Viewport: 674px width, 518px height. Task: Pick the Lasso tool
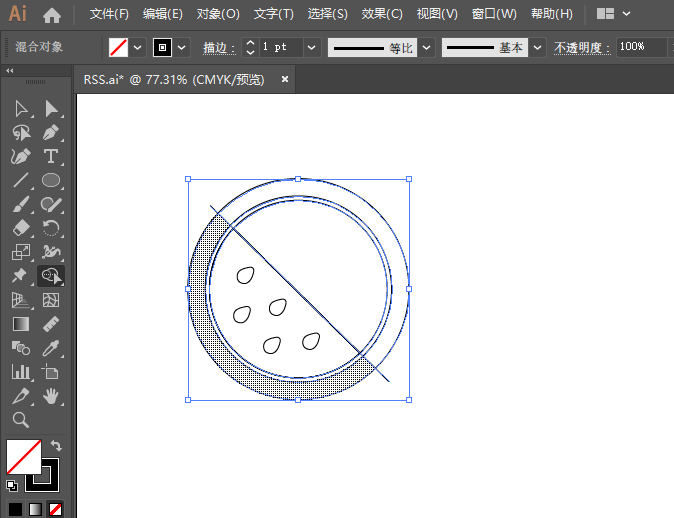pyautogui.click(x=21, y=133)
